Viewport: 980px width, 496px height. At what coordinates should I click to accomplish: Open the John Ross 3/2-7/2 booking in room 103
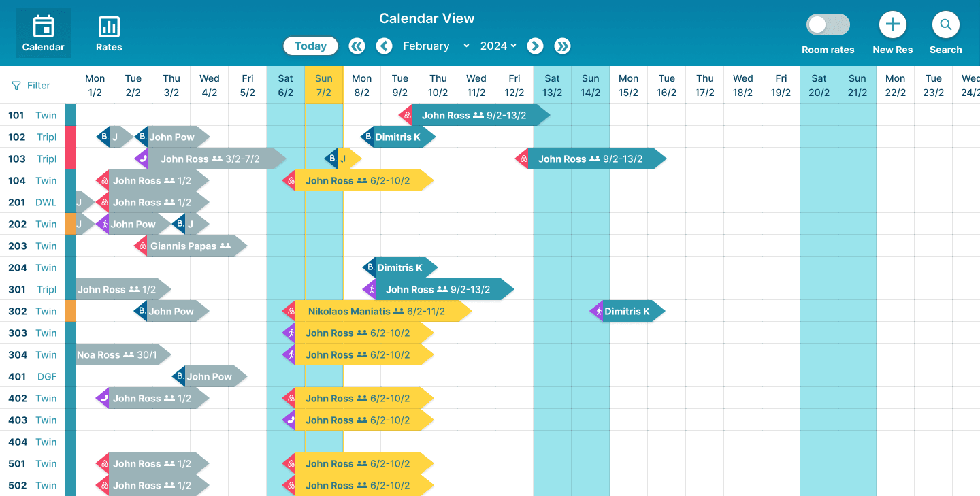[210, 159]
